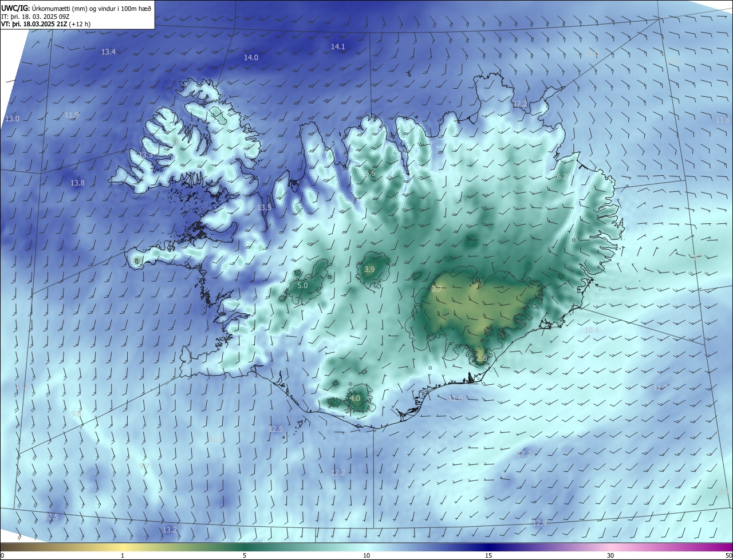Click the 11.7 value label on the map
The image size is (733, 560).
(660, 388)
